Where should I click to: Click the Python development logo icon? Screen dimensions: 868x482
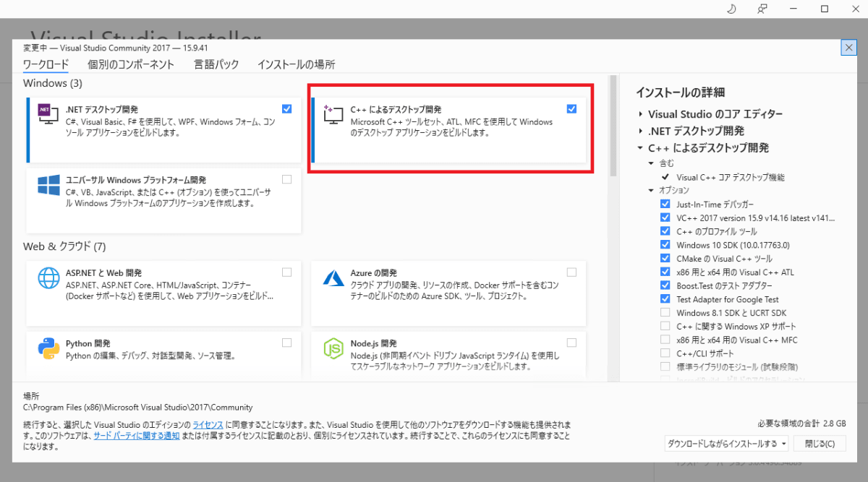pos(48,349)
